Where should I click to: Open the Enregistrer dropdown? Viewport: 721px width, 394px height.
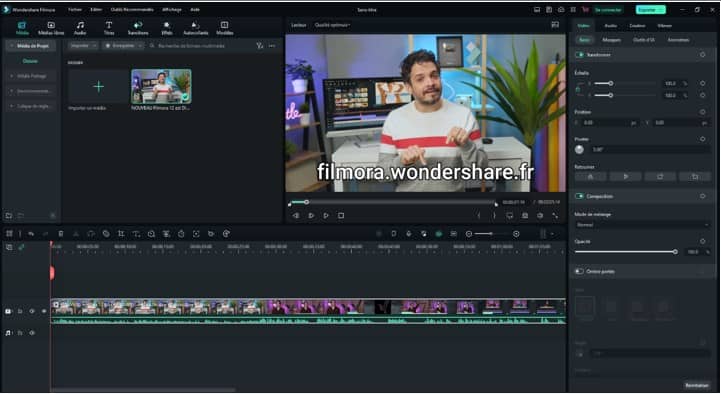coord(123,46)
